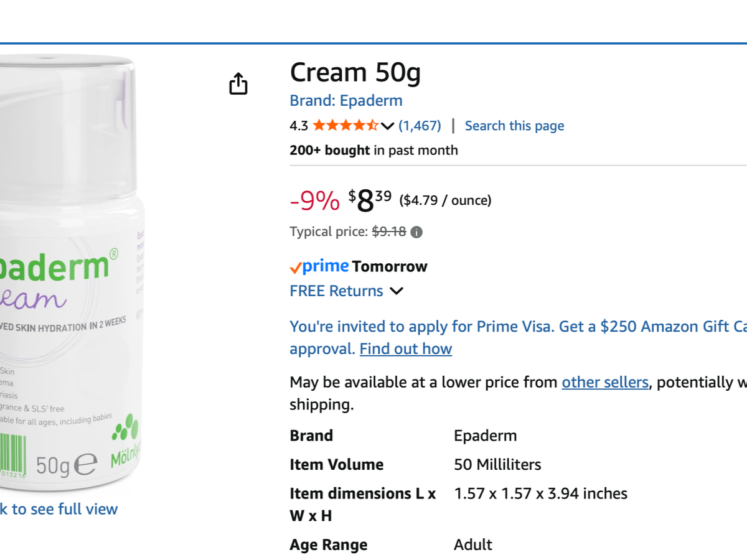Expand the ratings breakdown chevron after the stars
747x560 pixels.
387,126
